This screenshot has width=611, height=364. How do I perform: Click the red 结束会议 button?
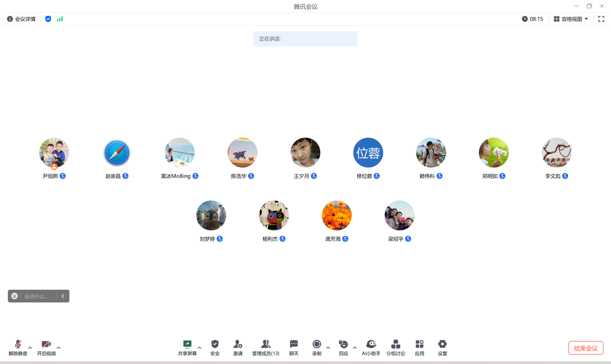click(x=585, y=348)
